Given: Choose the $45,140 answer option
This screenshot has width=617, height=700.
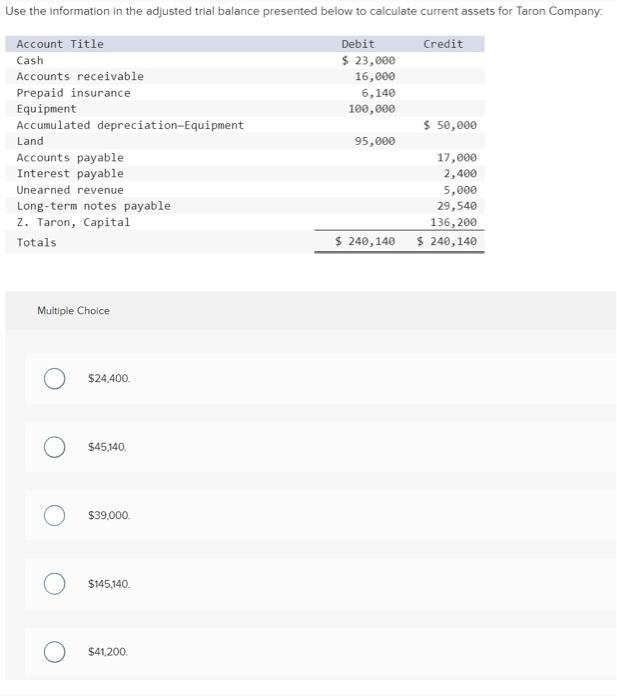Looking at the screenshot, I should 55,447.
